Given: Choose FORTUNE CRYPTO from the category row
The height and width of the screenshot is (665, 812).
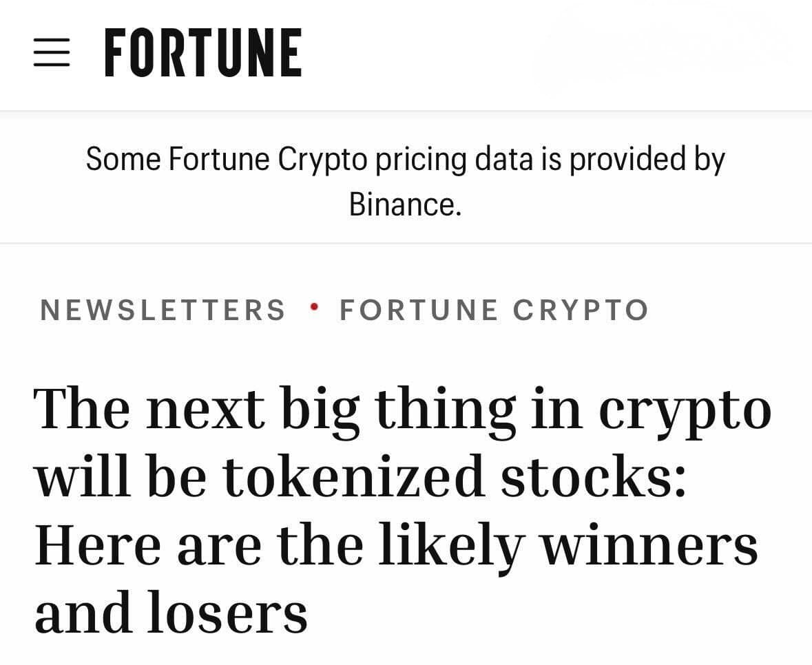Looking at the screenshot, I should [493, 309].
